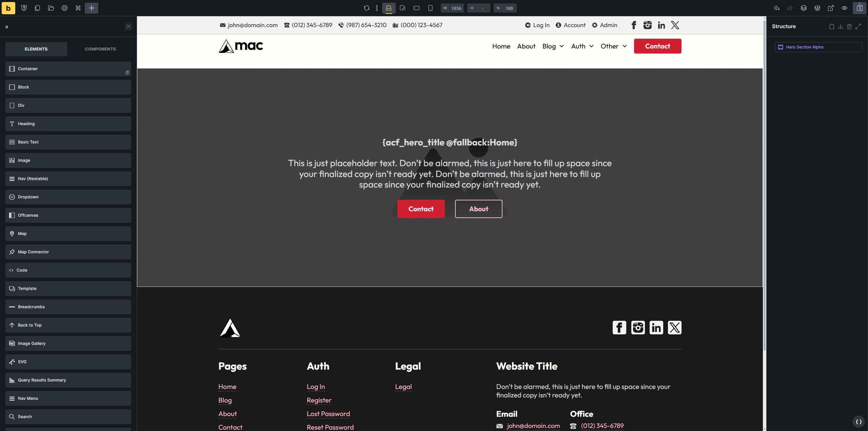868x431 pixels.
Task: Open breakpoint options three-dot menu
Action: pyautogui.click(x=377, y=8)
